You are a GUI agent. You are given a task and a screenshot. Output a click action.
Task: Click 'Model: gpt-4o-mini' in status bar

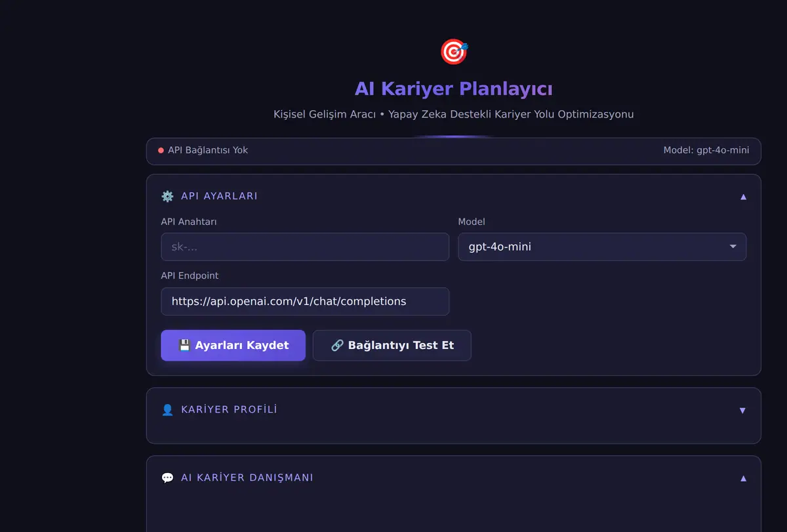pyautogui.click(x=706, y=150)
